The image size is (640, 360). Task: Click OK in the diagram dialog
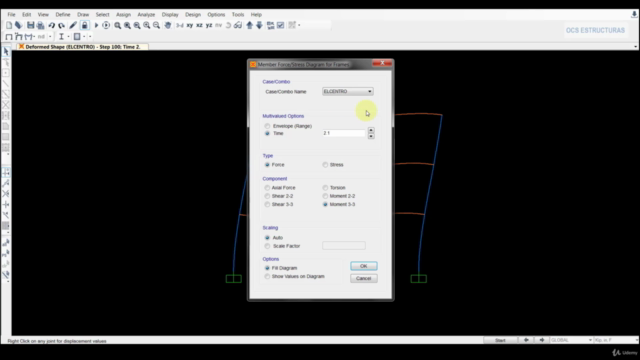pyautogui.click(x=364, y=266)
